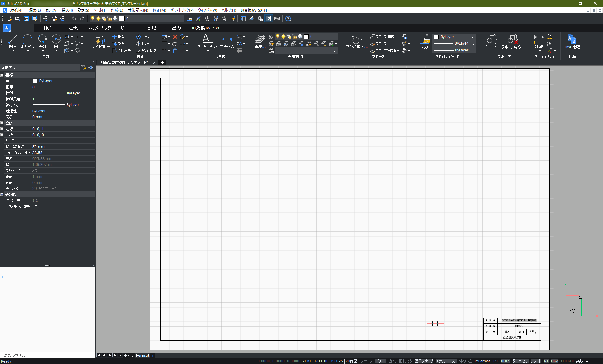Click the 色 ByLayer color swatch property
603x364 pixels.
pos(35,81)
